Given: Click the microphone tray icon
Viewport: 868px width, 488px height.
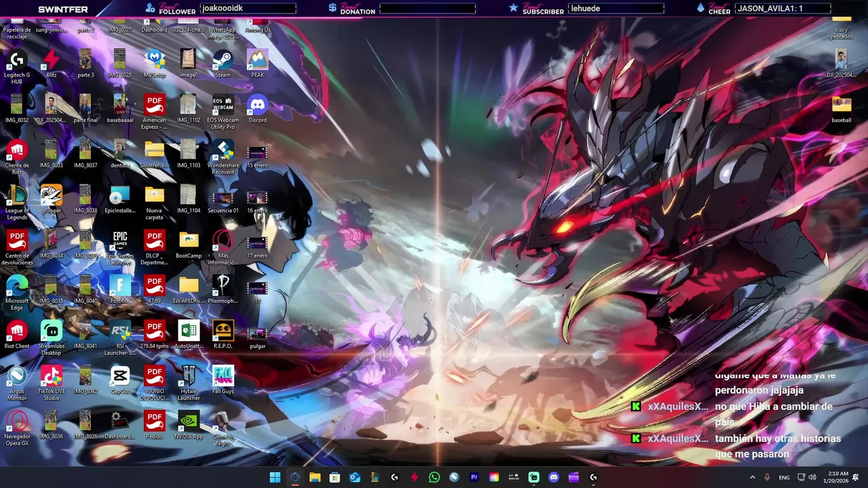Looking at the screenshot, I should pyautogui.click(x=767, y=477).
